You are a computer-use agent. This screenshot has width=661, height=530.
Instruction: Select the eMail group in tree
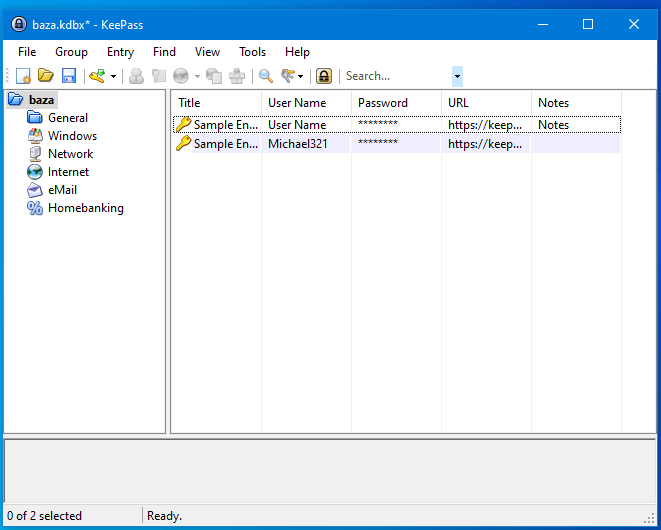62,190
